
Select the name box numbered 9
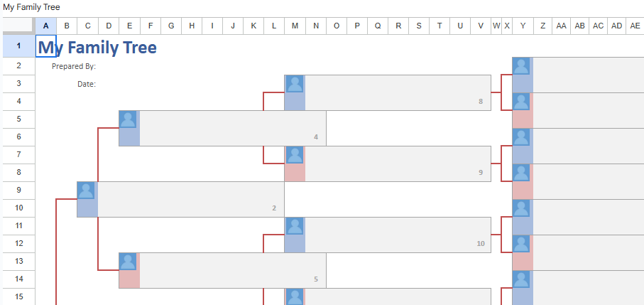coord(398,164)
